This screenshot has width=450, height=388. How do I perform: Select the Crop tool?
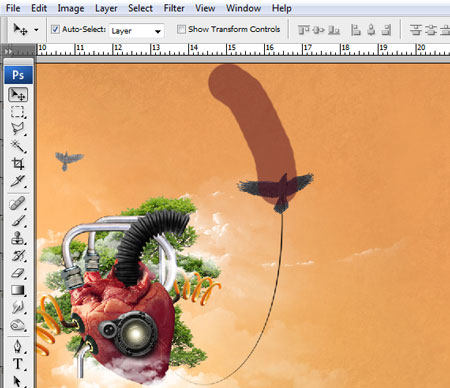click(17, 163)
